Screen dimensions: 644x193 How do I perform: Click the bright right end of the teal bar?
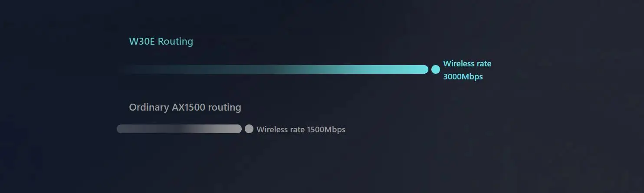point(421,69)
